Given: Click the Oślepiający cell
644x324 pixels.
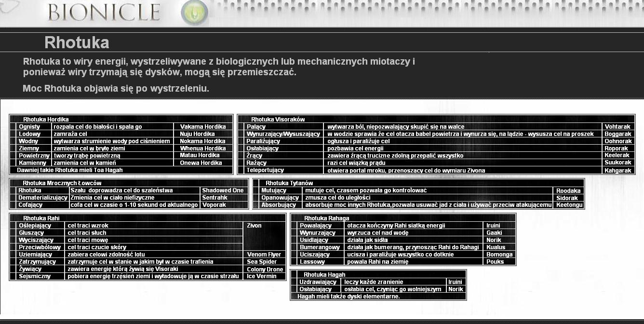Looking at the screenshot, I should [40, 226].
